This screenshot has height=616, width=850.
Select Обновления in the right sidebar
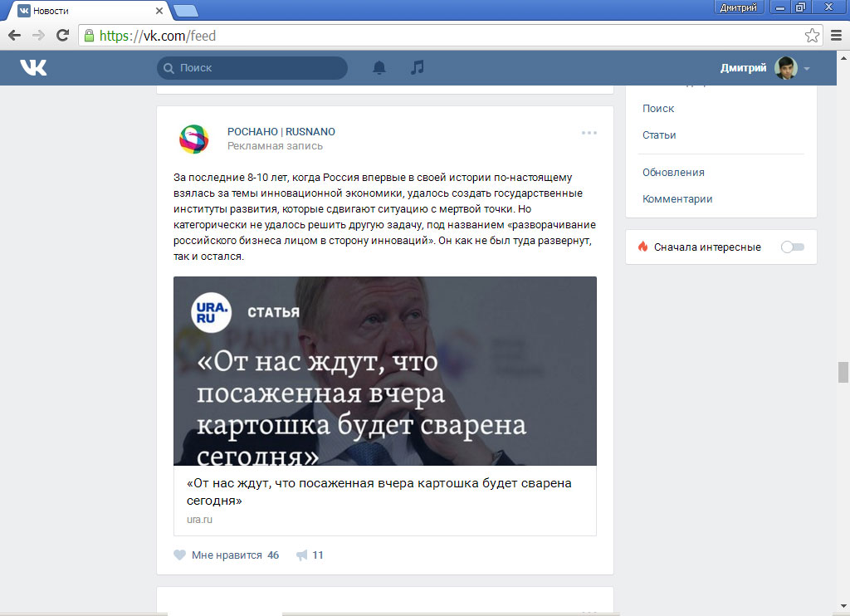pos(673,173)
